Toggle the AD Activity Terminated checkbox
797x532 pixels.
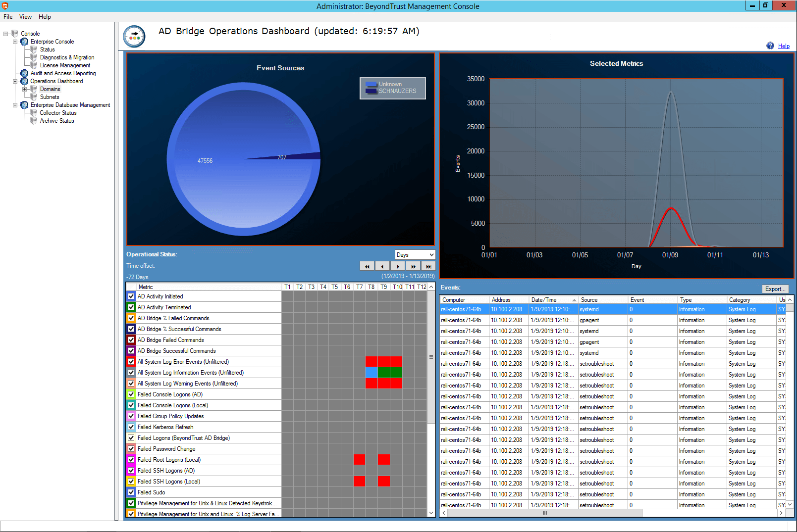click(131, 307)
